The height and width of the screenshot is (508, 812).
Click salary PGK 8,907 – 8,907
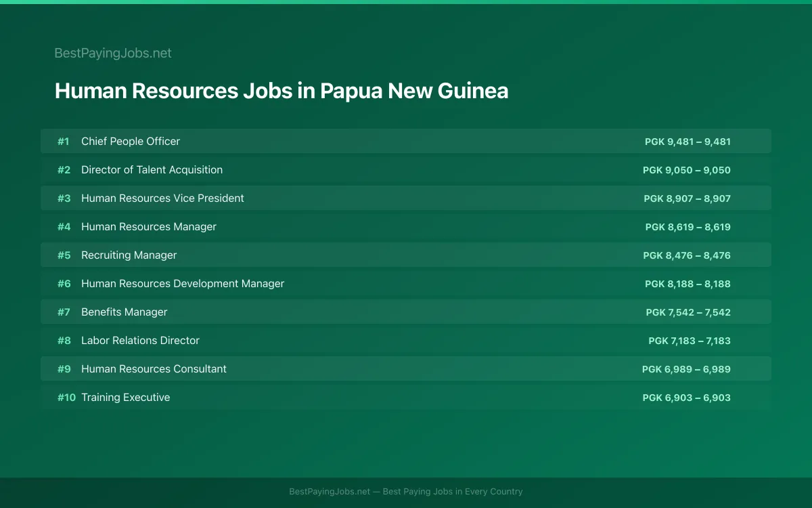[x=687, y=198]
